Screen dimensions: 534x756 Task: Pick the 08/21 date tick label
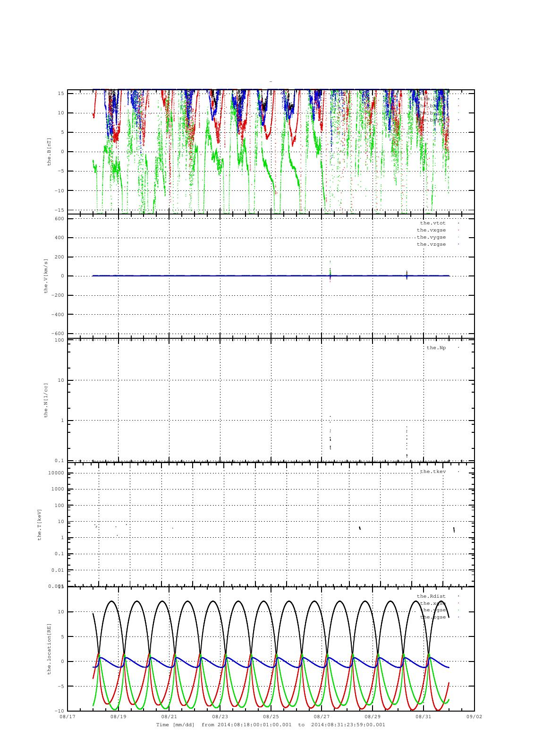point(169,716)
